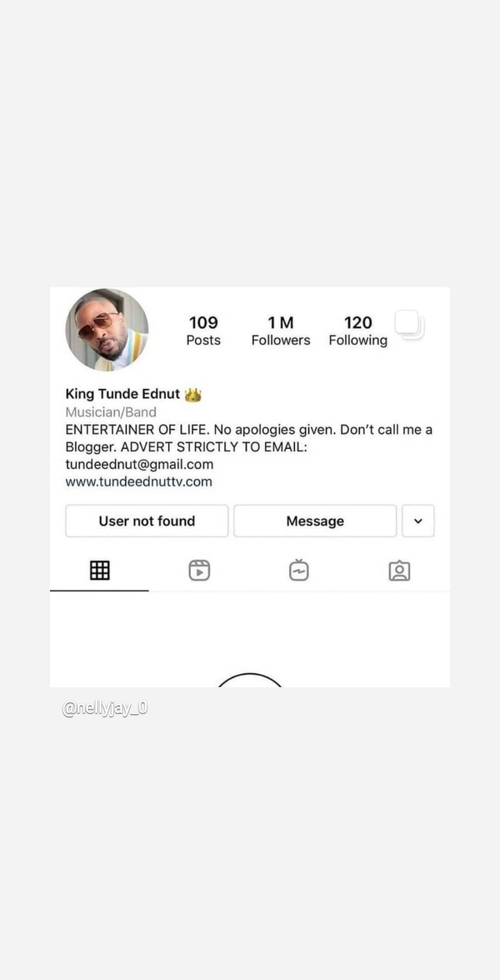The image size is (500, 980).
Task: Select the King Tunde Ednut profile name
Action: [x=123, y=394]
